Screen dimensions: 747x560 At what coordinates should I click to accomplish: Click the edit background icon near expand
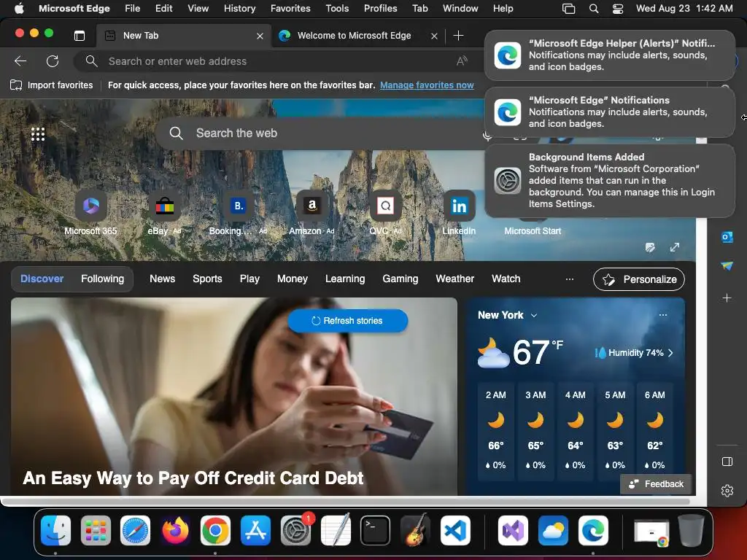pyautogui.click(x=650, y=247)
